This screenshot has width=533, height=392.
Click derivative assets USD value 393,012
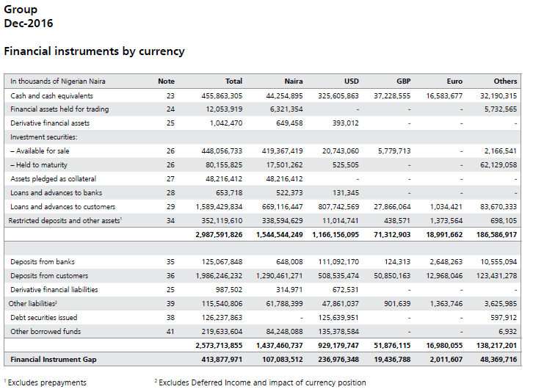point(346,123)
